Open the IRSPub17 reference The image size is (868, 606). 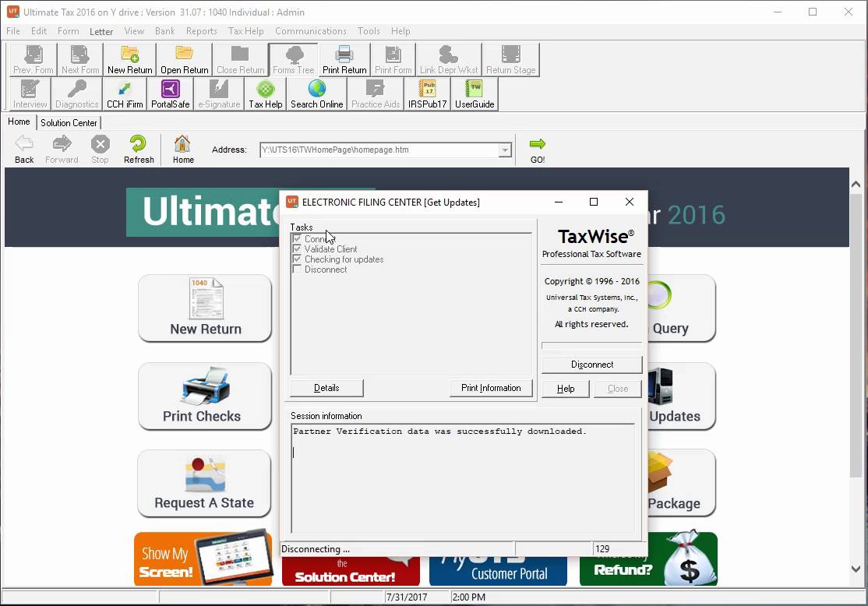(427, 94)
